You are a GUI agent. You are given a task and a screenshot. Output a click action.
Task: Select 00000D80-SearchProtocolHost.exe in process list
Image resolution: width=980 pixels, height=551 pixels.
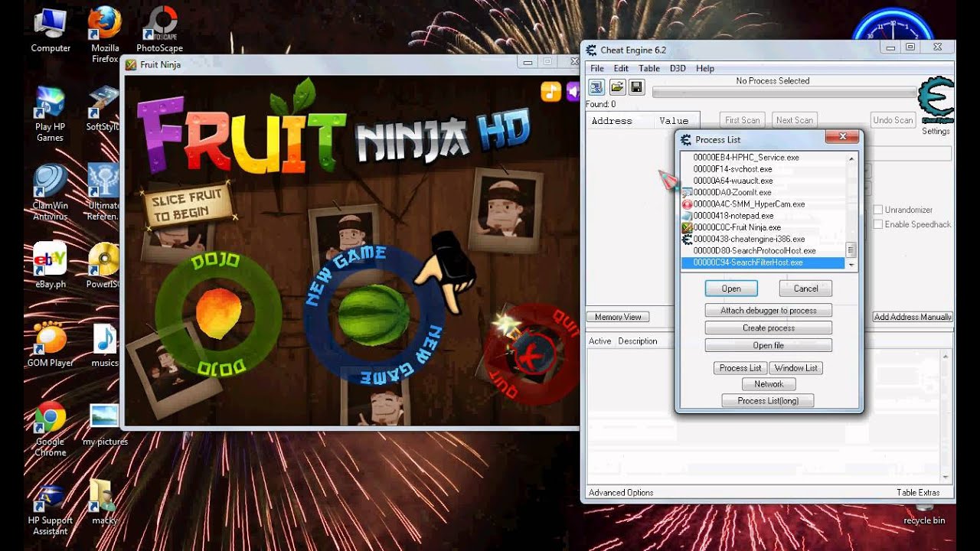click(x=763, y=251)
